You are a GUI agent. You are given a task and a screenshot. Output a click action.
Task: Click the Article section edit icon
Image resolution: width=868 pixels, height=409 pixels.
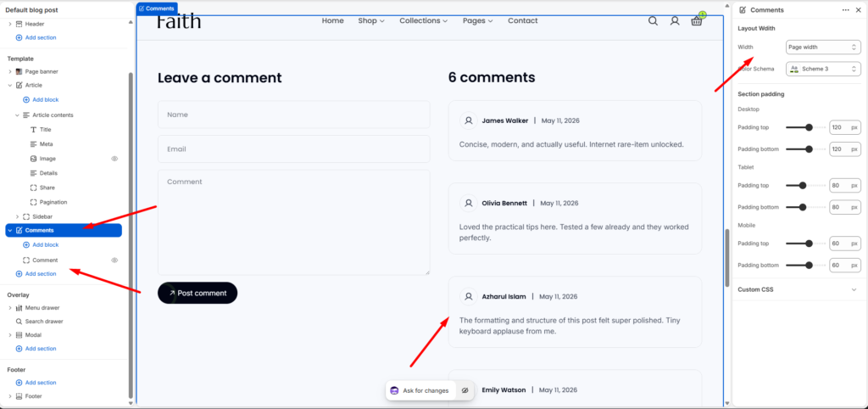(x=19, y=86)
